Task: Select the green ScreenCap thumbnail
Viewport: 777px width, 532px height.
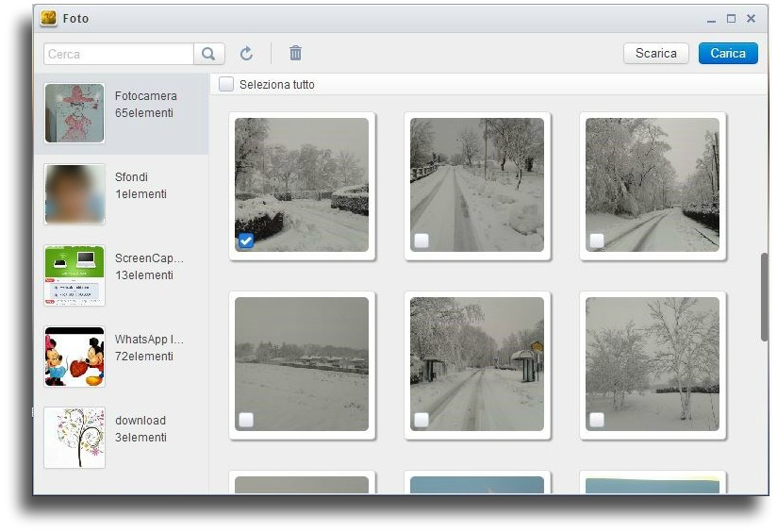Action: point(74,275)
